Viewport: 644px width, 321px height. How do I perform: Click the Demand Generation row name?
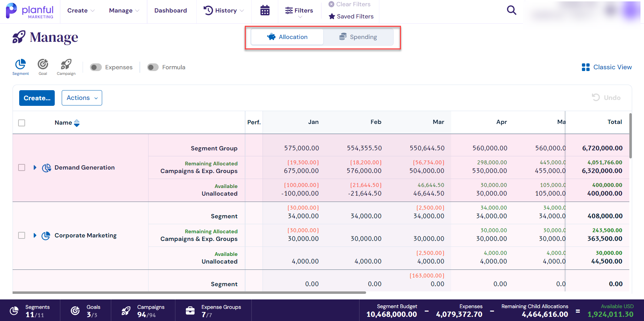(x=84, y=167)
